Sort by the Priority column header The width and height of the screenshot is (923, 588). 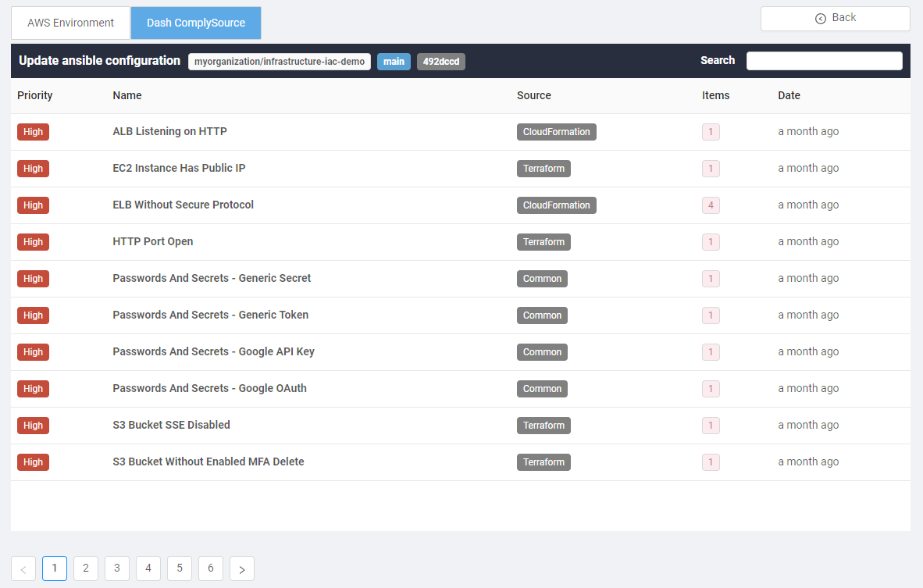click(x=35, y=95)
